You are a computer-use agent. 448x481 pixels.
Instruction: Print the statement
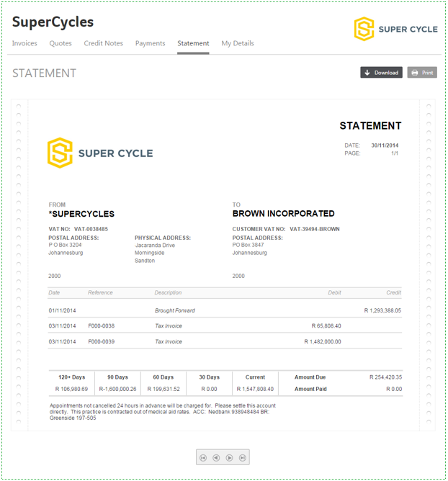click(x=422, y=73)
